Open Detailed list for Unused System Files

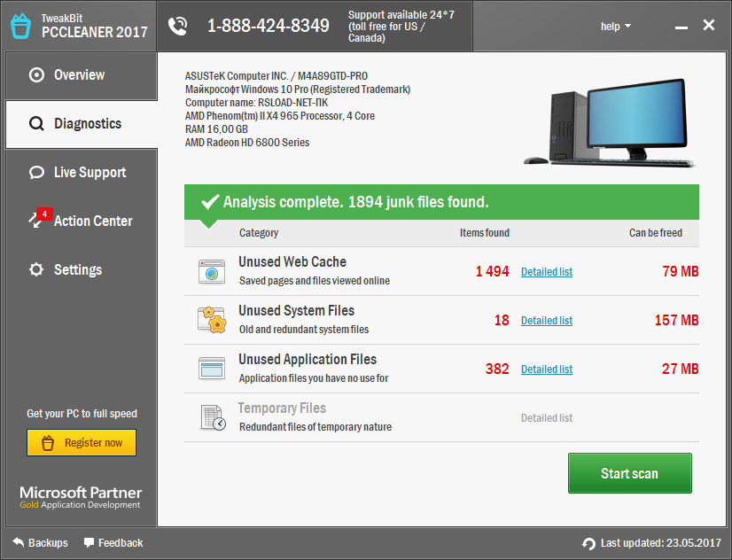click(547, 321)
